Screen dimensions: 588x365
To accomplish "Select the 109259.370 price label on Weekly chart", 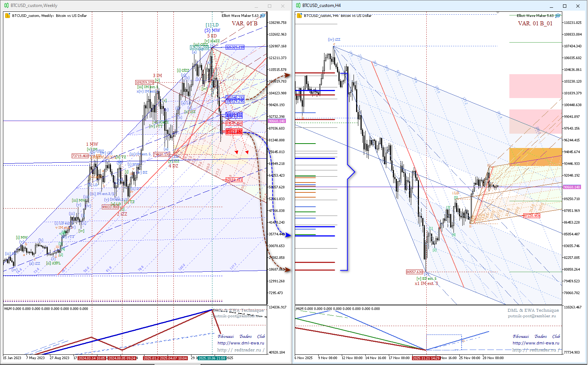I will [x=144, y=83].
